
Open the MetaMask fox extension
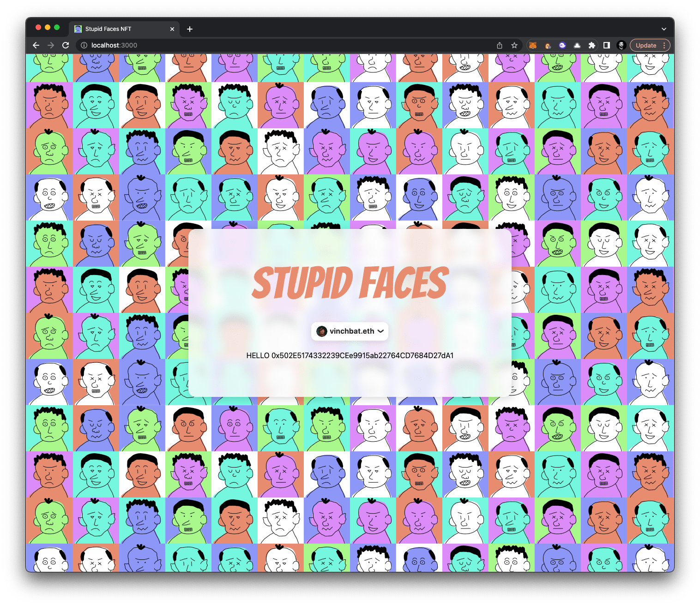tap(533, 45)
